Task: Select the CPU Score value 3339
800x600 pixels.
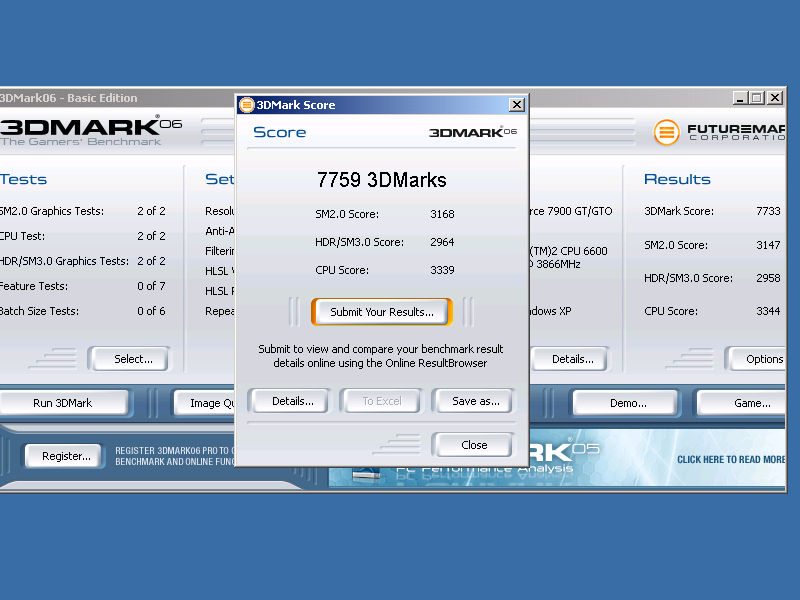Action: (x=442, y=270)
